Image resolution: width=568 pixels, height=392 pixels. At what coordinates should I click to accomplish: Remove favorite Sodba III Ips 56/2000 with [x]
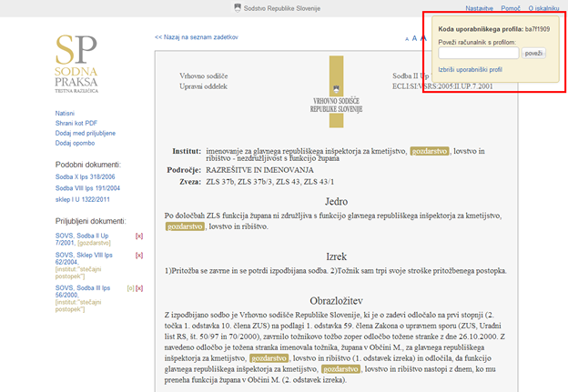(x=139, y=288)
